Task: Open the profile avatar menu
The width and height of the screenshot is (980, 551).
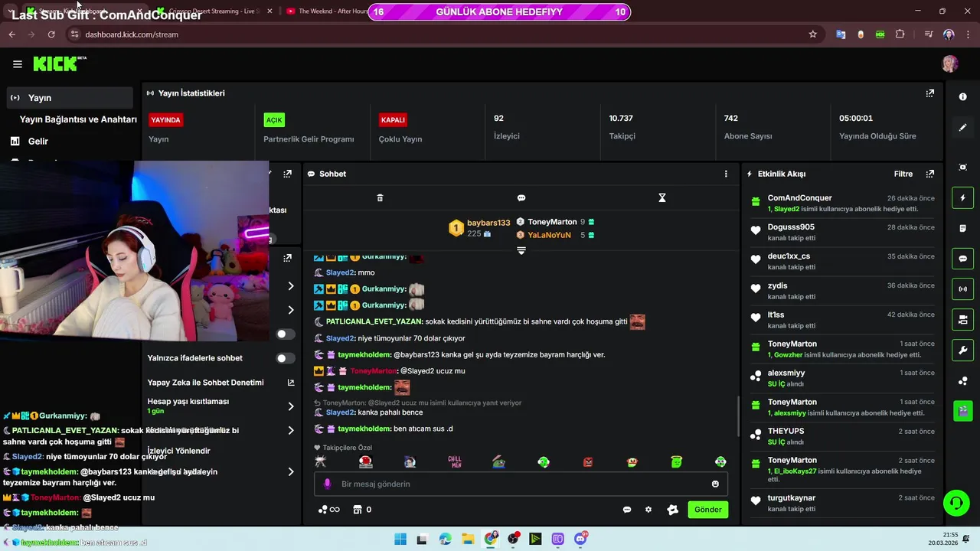Action: click(x=949, y=64)
